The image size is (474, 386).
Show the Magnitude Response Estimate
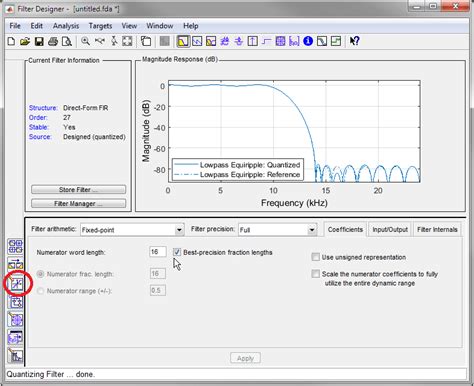point(322,41)
